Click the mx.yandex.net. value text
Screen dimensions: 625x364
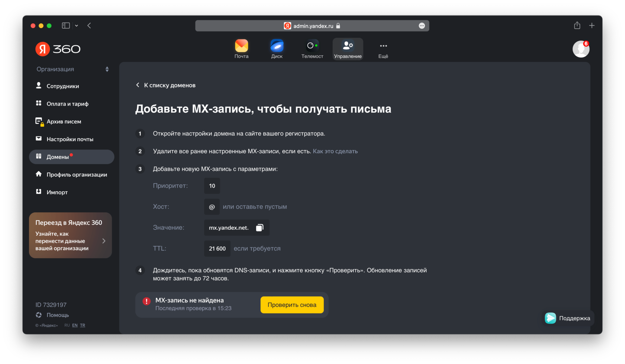(228, 228)
